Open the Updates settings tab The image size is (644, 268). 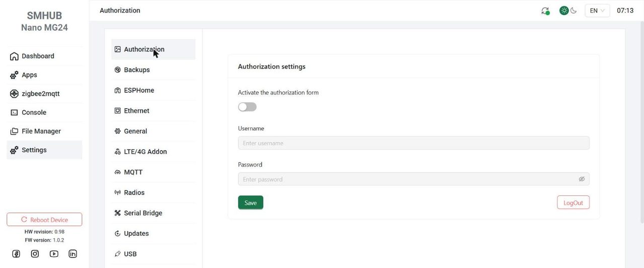(153, 233)
